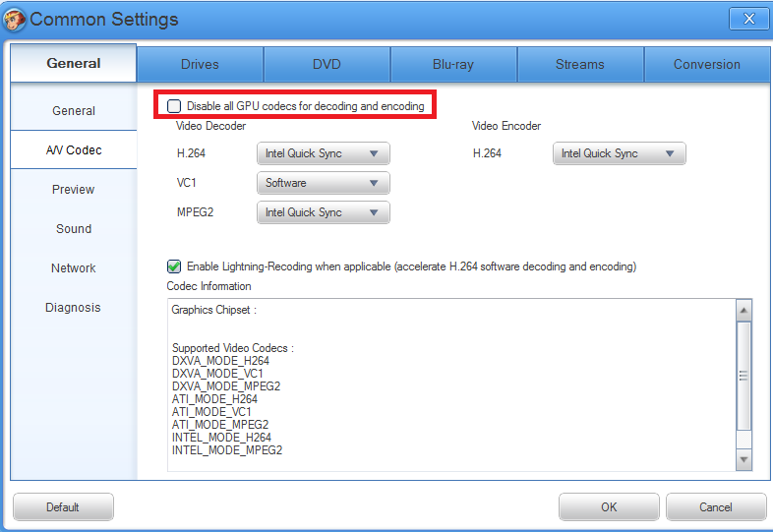
Task: Click the app mascot icon in title bar
Action: click(x=14, y=20)
